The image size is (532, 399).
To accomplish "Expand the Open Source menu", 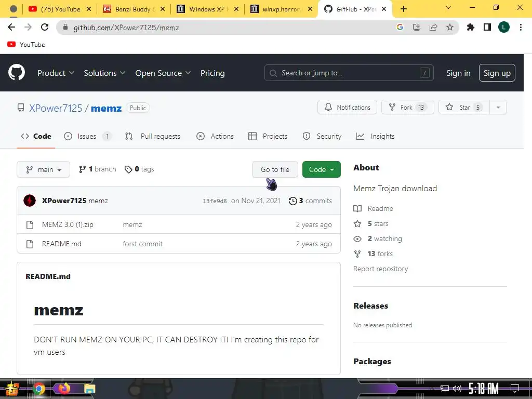I will point(163,73).
